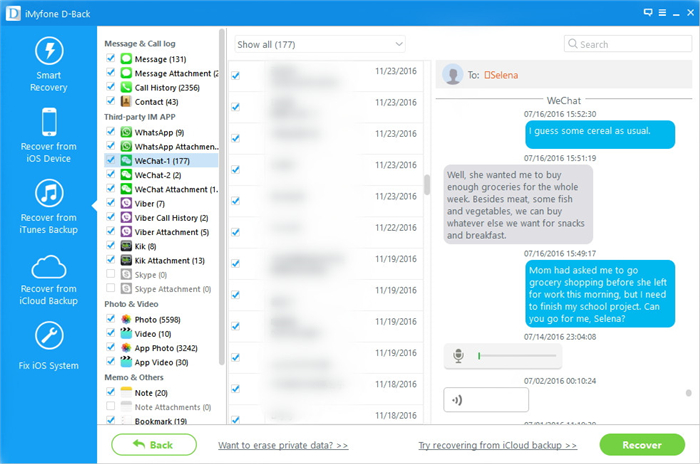This screenshot has height=464, width=700.
Task: Click the 'Mom had asked me to go' message
Action: pos(600,294)
